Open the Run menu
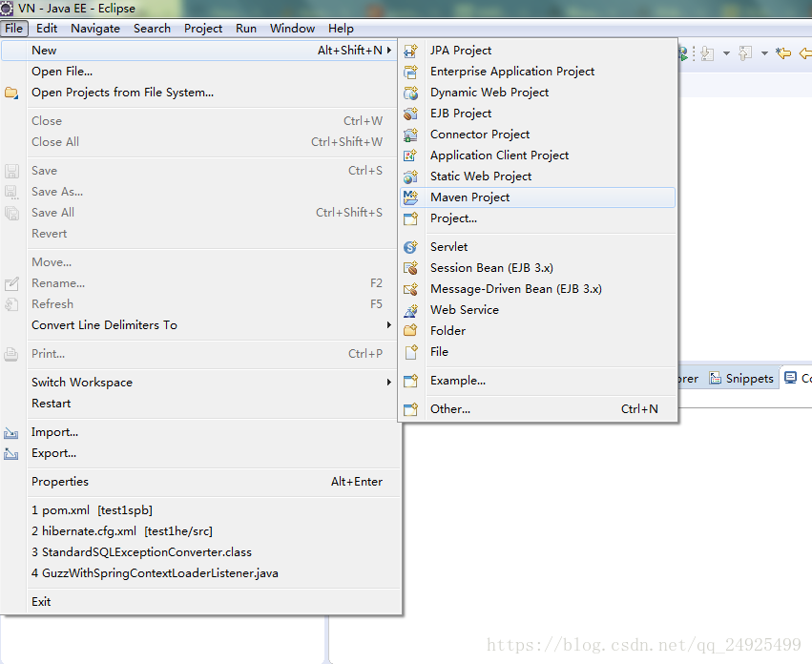This screenshot has width=812, height=664. (246, 29)
